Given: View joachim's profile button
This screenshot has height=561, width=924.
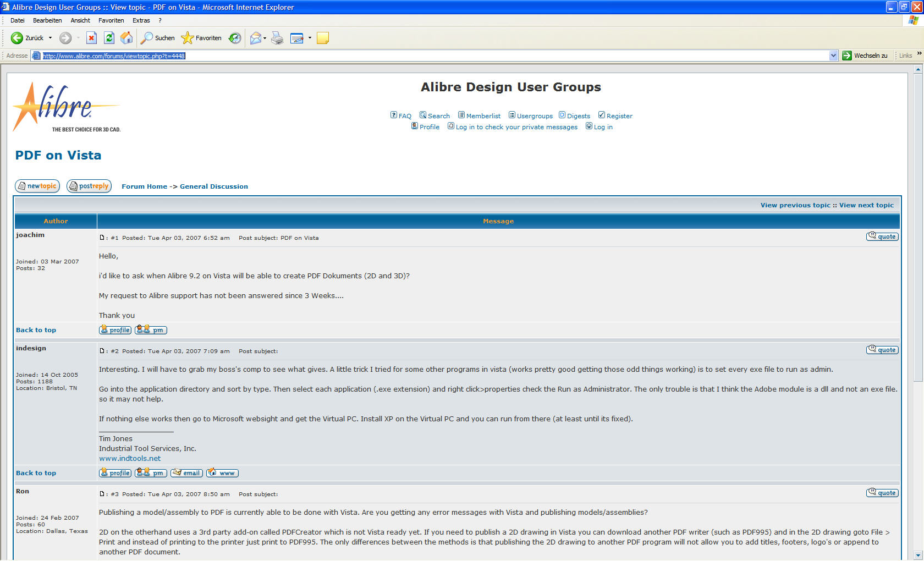Looking at the screenshot, I should click(115, 330).
